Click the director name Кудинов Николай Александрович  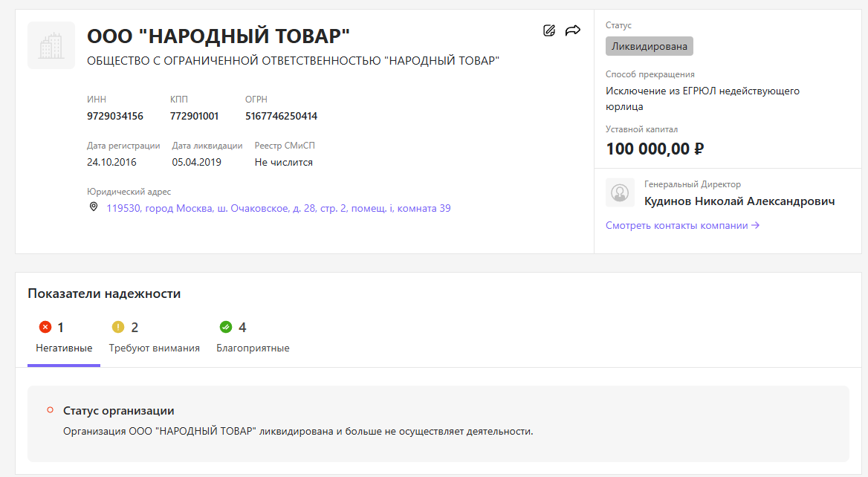[x=739, y=201]
